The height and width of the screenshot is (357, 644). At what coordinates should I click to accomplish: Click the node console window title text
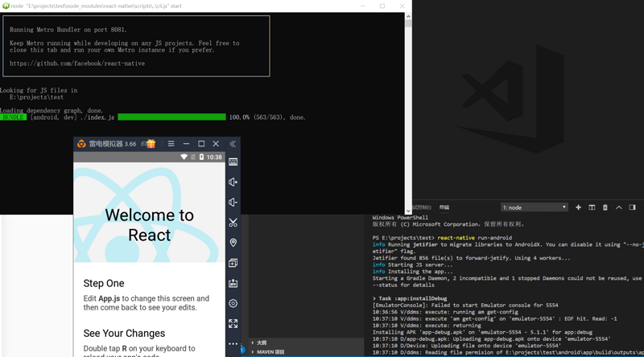pyautogui.click(x=96, y=6)
